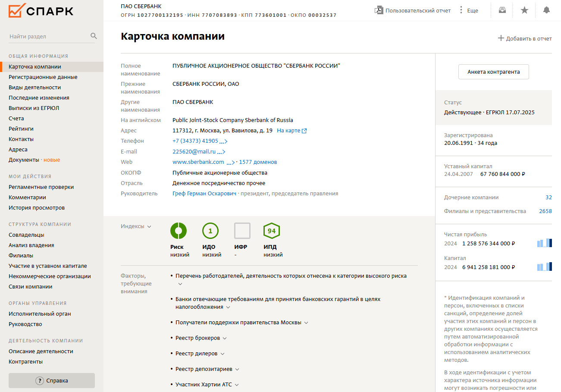The width and height of the screenshot is (561, 392).
Task: Click Добавить в отчет
Action: click(x=525, y=38)
